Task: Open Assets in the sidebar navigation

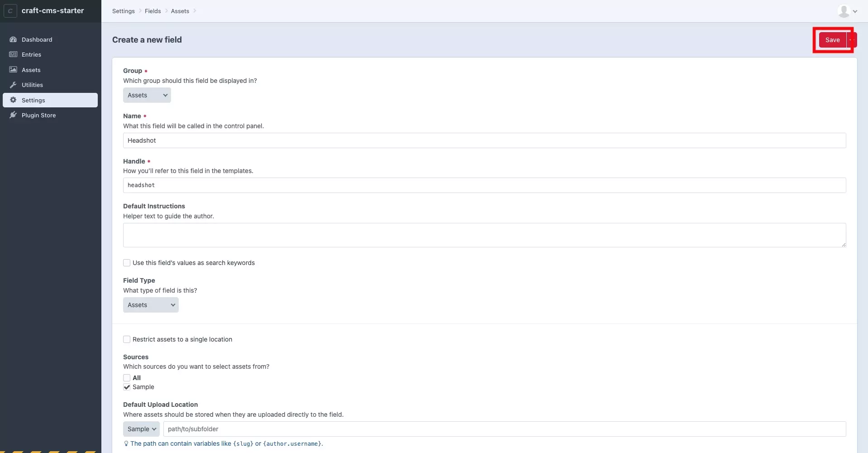Action: [x=50, y=70]
